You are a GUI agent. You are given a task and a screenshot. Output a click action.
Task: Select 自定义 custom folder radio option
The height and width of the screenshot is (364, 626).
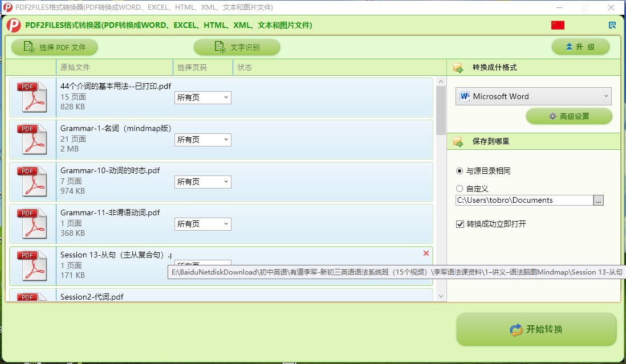pos(460,189)
